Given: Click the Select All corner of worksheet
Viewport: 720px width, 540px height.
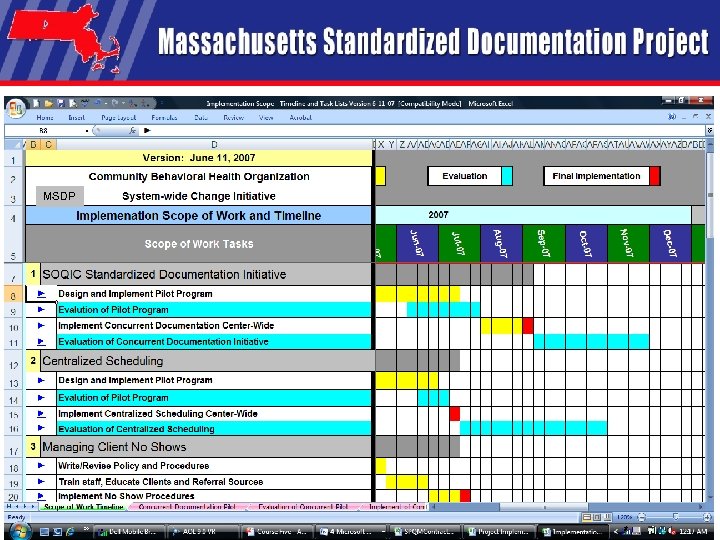Looking at the screenshot, I should (15, 145).
